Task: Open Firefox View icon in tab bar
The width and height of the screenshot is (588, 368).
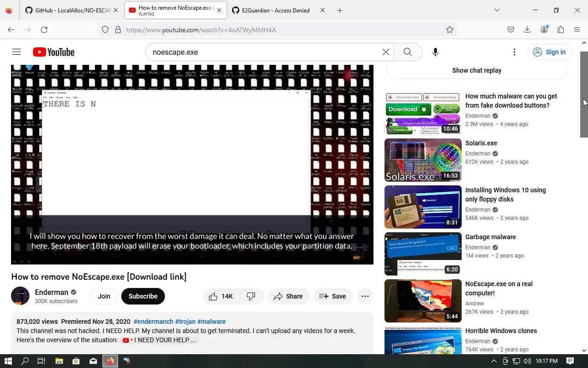Action: pyautogui.click(x=9, y=11)
